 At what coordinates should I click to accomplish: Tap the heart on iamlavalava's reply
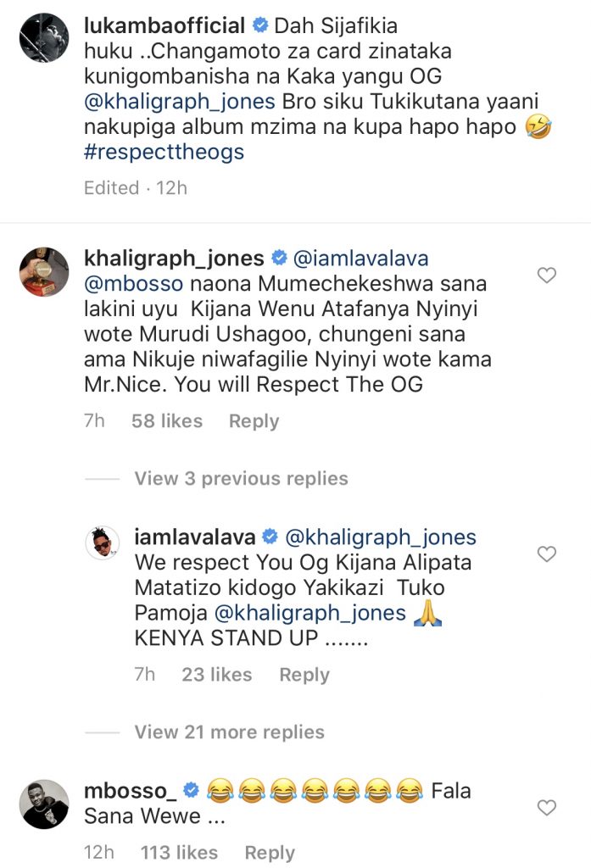(x=548, y=554)
